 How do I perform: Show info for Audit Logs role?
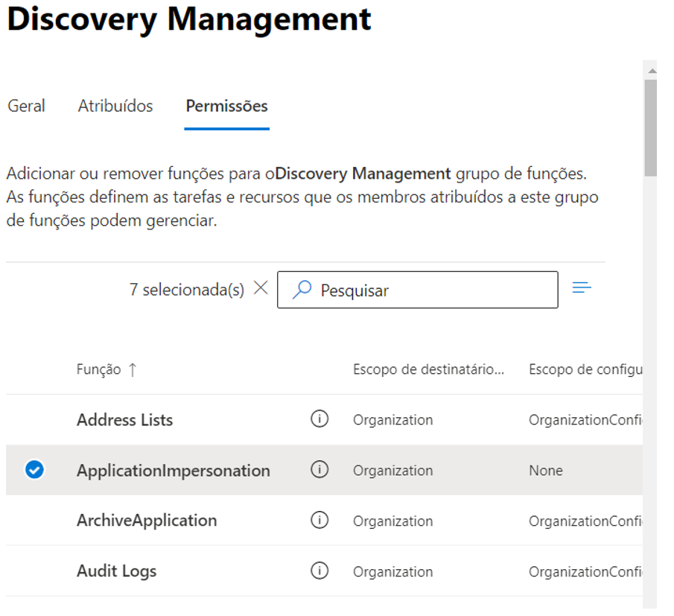[x=319, y=571]
